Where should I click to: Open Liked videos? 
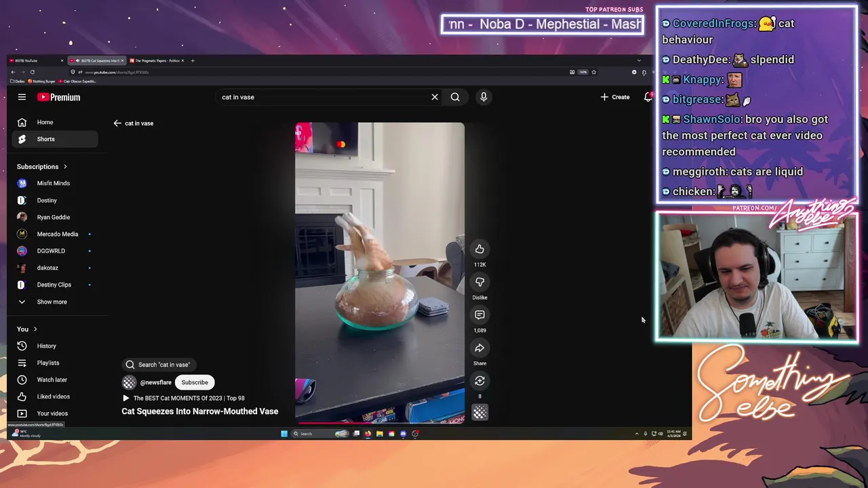[54, 396]
